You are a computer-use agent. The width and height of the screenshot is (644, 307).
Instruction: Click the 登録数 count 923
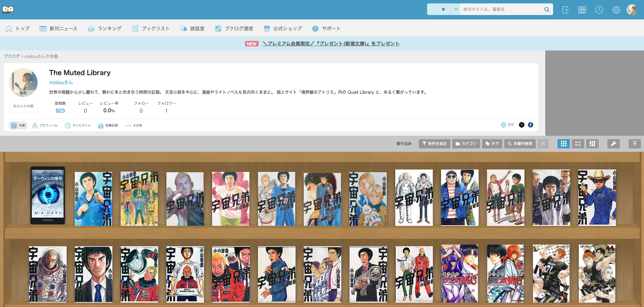point(60,111)
